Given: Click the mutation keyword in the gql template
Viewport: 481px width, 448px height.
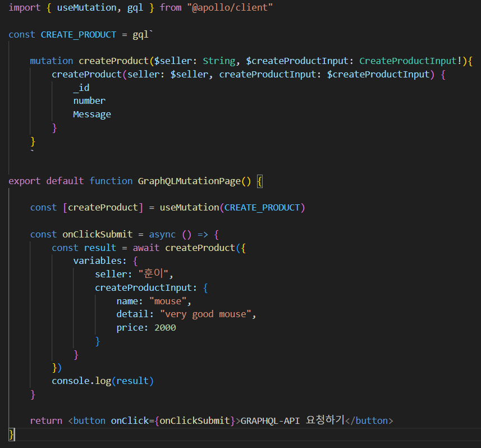Looking at the screenshot, I should pyautogui.click(x=52, y=61).
